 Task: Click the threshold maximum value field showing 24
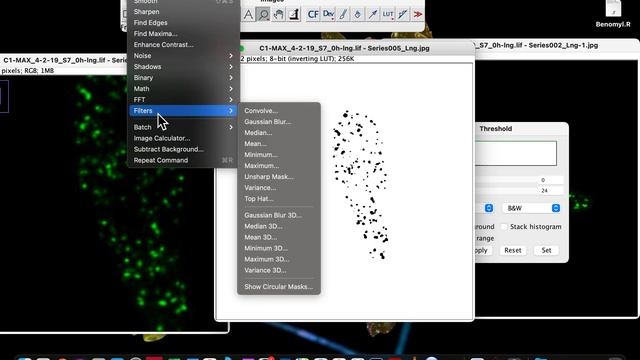point(551,191)
